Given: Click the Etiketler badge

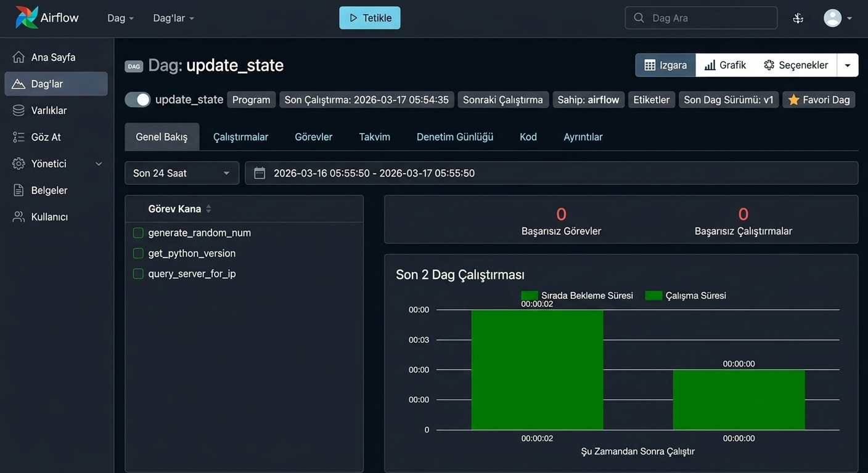Looking at the screenshot, I should [652, 100].
